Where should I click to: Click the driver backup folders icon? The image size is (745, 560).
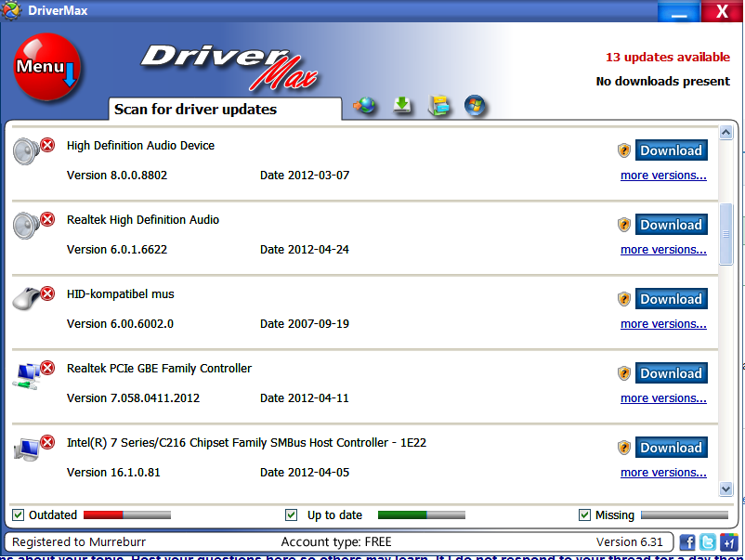click(x=439, y=106)
